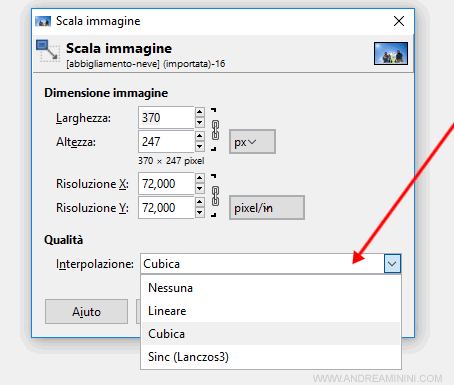
Task: Focus the Risoluzione X field
Action: (x=166, y=183)
